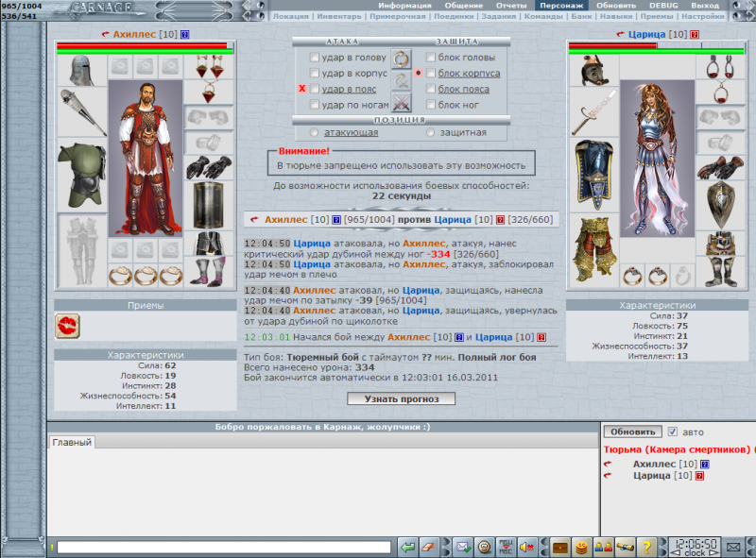The height and width of the screenshot is (558, 756).
Task: Click the crossed swords attack icon
Action: (x=402, y=103)
